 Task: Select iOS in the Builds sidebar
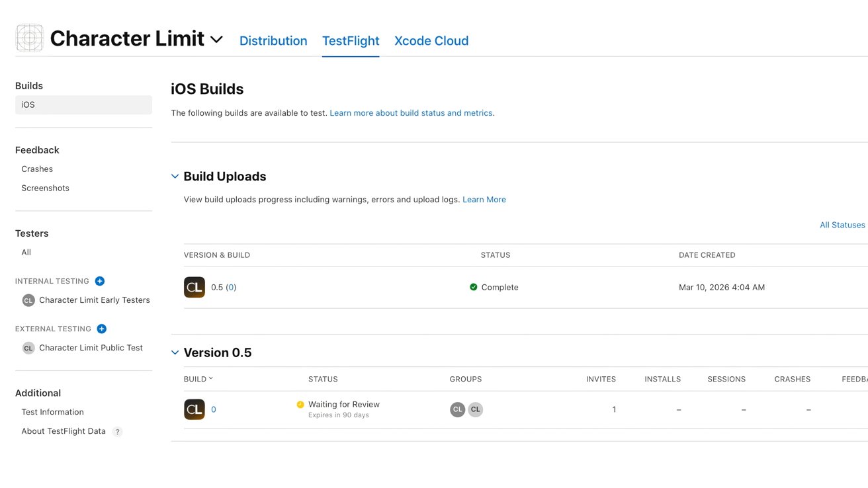tap(27, 104)
